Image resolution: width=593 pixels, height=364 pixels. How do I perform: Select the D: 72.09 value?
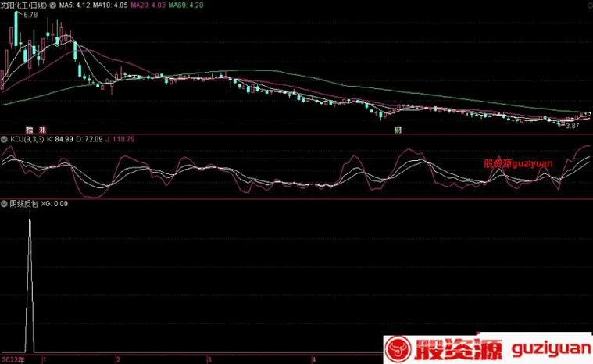pyautogui.click(x=89, y=140)
